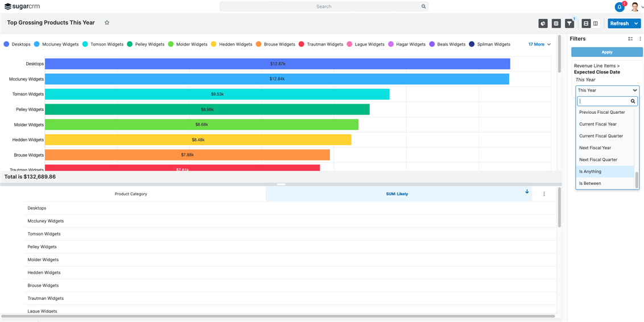Choose 'Next Fiscal Year' option

click(x=595, y=148)
